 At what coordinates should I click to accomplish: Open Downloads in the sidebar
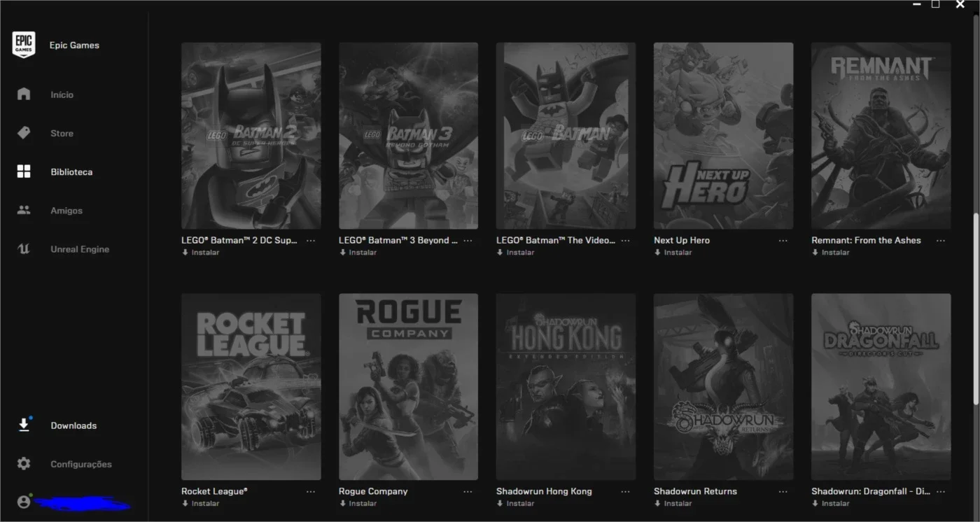(73, 425)
